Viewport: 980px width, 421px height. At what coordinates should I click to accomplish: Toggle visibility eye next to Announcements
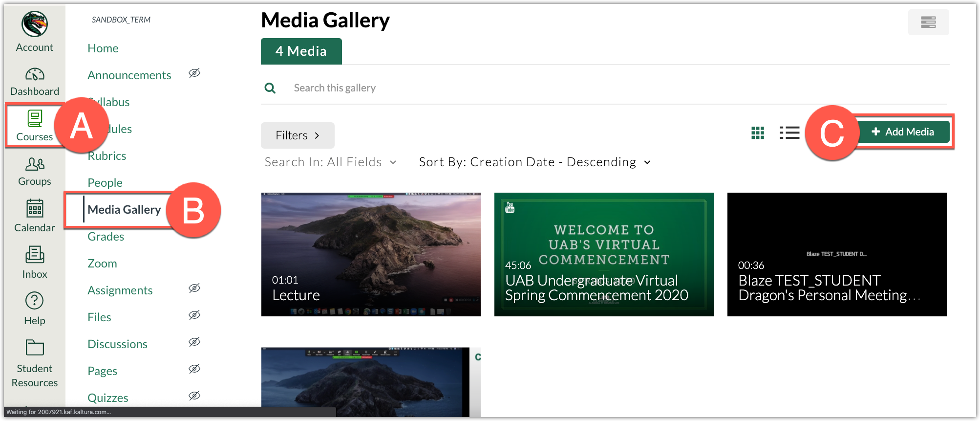[x=194, y=73]
